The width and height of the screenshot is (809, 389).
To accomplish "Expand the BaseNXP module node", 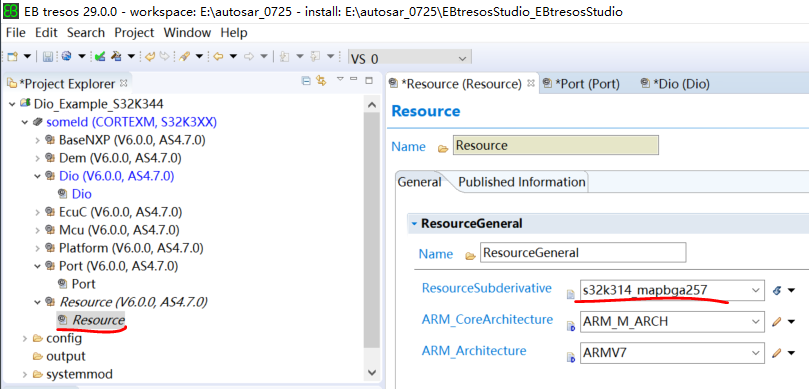I will point(37,140).
